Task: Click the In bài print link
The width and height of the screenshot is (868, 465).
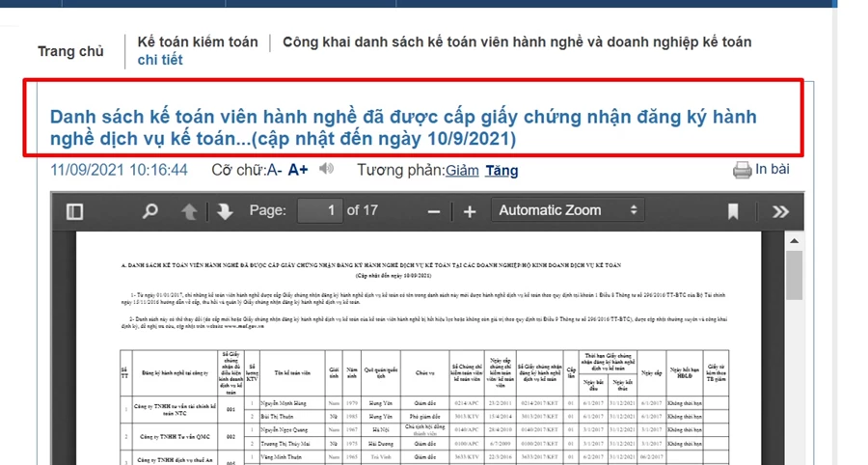Action: (773, 169)
